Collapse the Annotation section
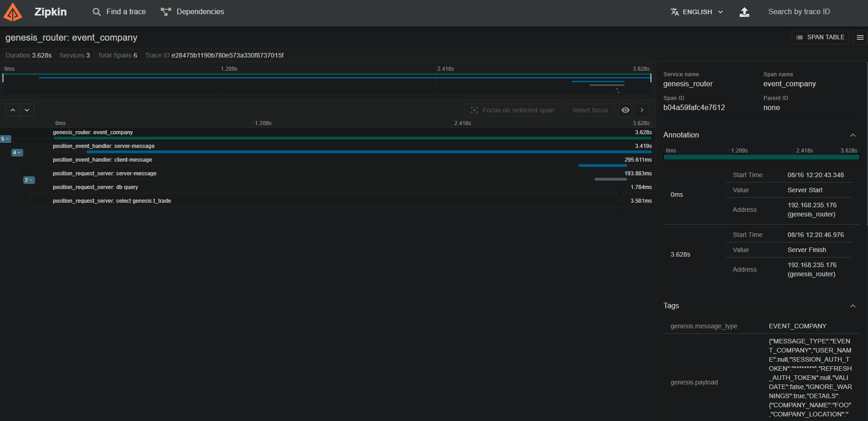This screenshot has width=868, height=421. (x=852, y=135)
